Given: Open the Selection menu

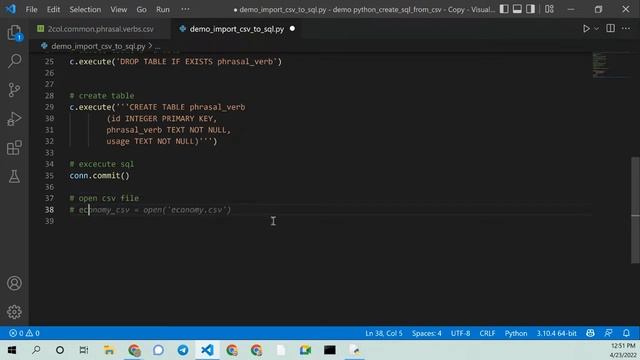Looking at the screenshot, I should tap(85, 9).
